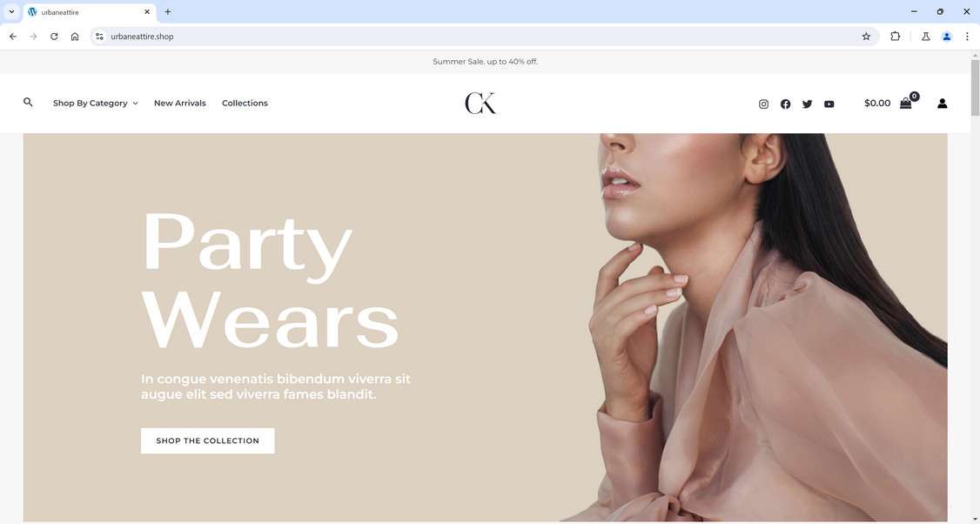The image size is (980, 524).
Task: Go to New Arrivals
Action: tap(180, 104)
